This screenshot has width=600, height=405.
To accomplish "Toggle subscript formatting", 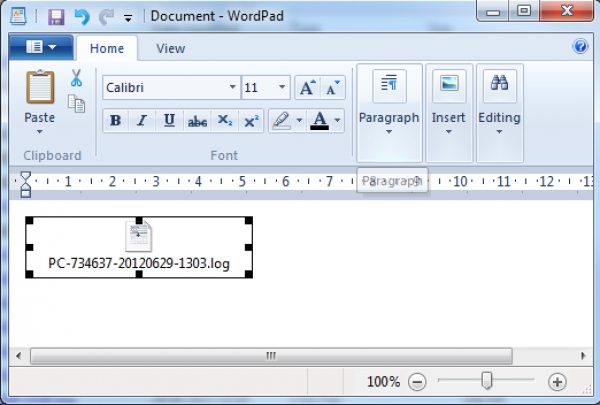I will [225, 121].
